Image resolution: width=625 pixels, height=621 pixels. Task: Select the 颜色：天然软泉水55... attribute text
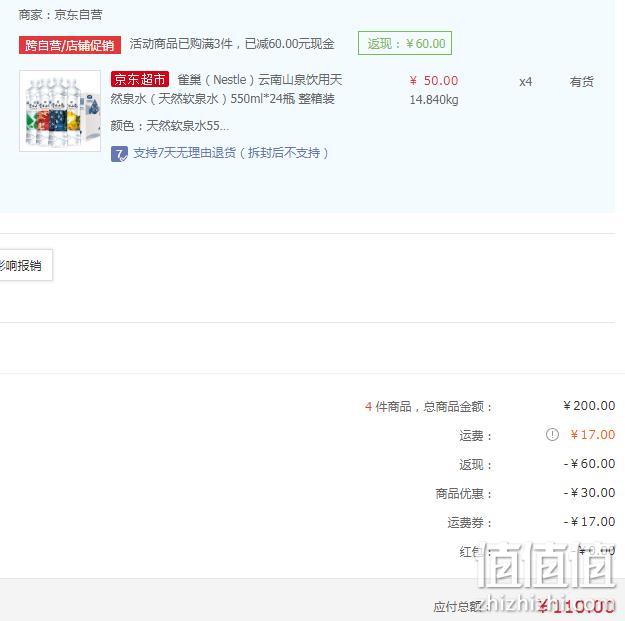point(169,126)
